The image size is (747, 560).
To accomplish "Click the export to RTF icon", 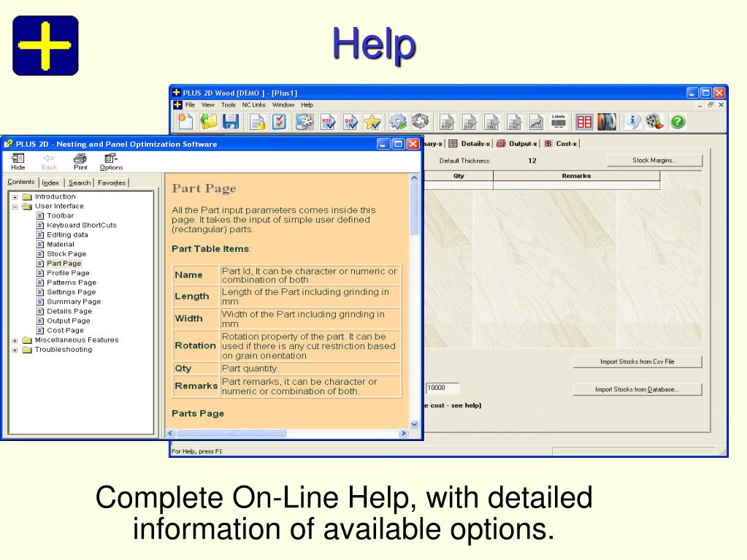I will 447,122.
